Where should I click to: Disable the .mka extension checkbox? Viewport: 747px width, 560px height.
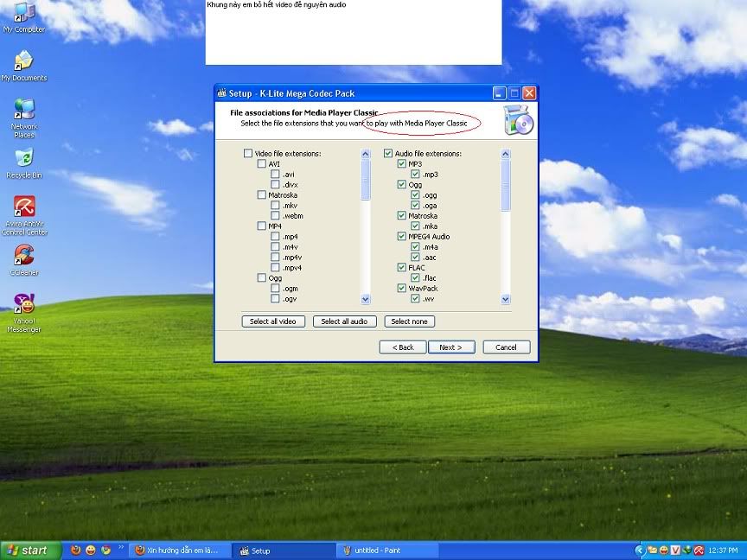click(x=415, y=226)
